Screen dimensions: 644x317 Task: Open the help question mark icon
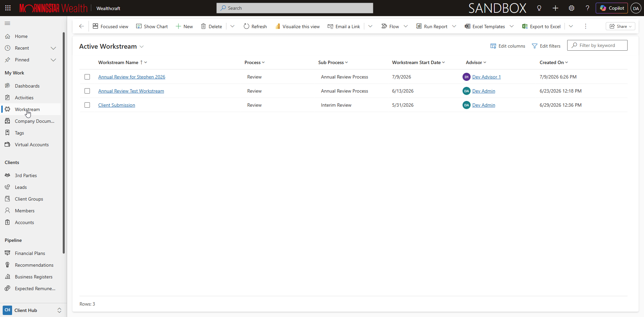click(x=587, y=8)
